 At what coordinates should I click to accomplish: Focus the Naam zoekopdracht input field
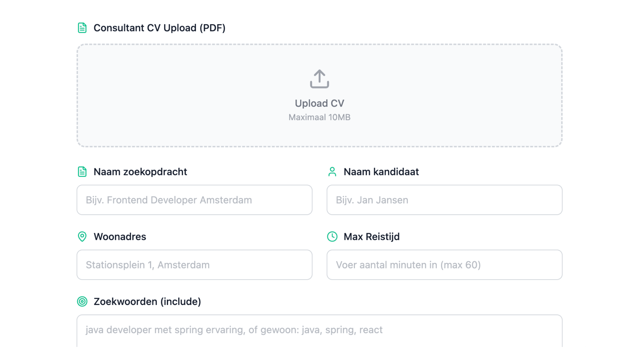[194, 200]
